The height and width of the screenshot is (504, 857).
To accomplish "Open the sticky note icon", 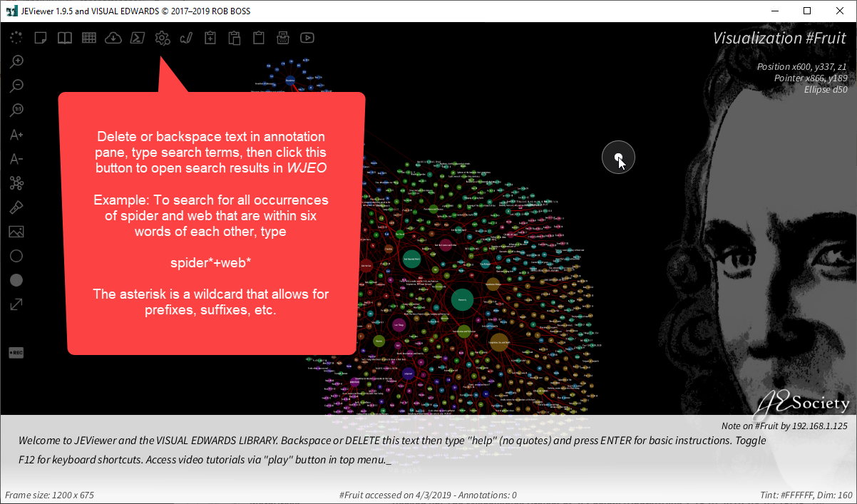I will [41, 38].
